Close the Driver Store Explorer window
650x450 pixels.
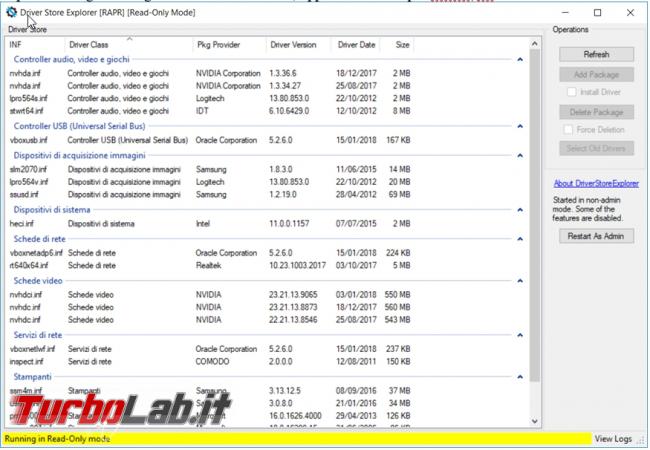tap(630, 12)
